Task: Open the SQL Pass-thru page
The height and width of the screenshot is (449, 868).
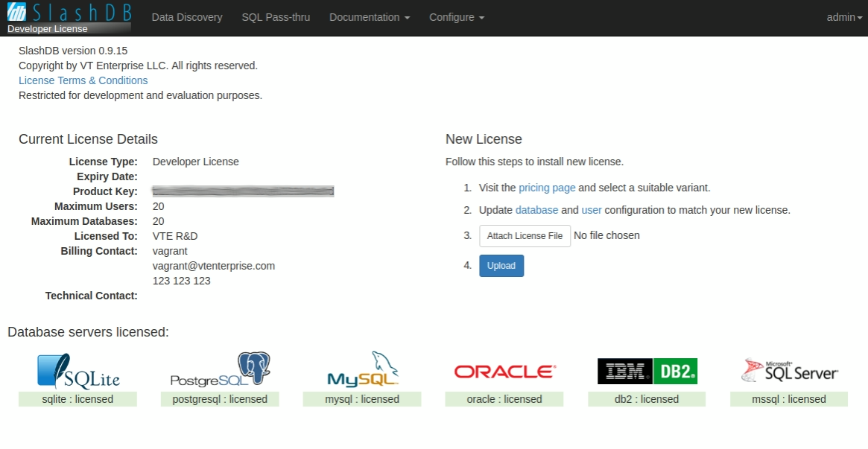Action: 276,17
